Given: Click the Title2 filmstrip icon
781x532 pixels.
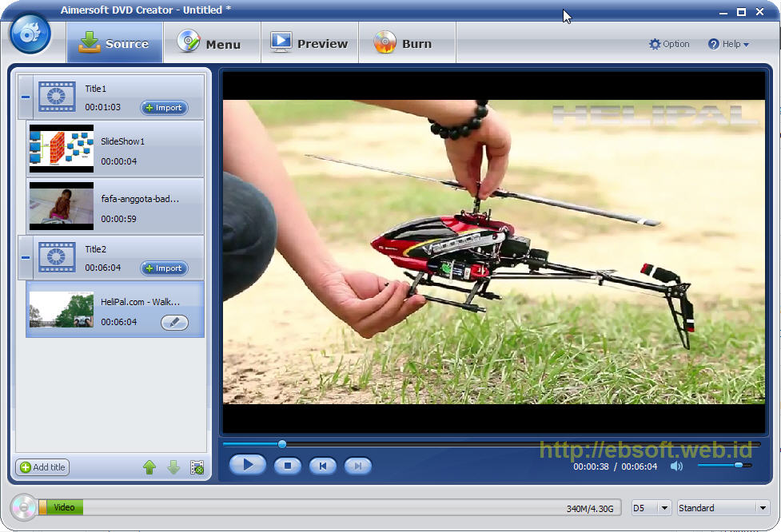Looking at the screenshot, I should pos(57,256).
